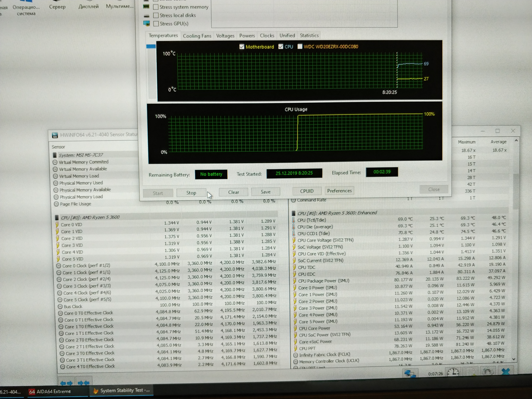Image resolution: width=532 pixels, height=399 pixels.
Task: Click the HWiNFO clock reset timer icon
Action: tap(453, 372)
